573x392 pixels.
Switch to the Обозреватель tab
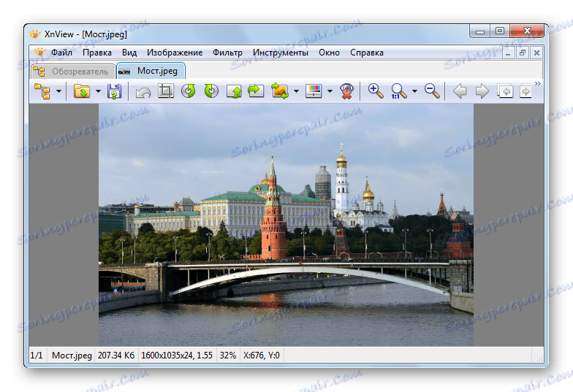tap(73, 72)
